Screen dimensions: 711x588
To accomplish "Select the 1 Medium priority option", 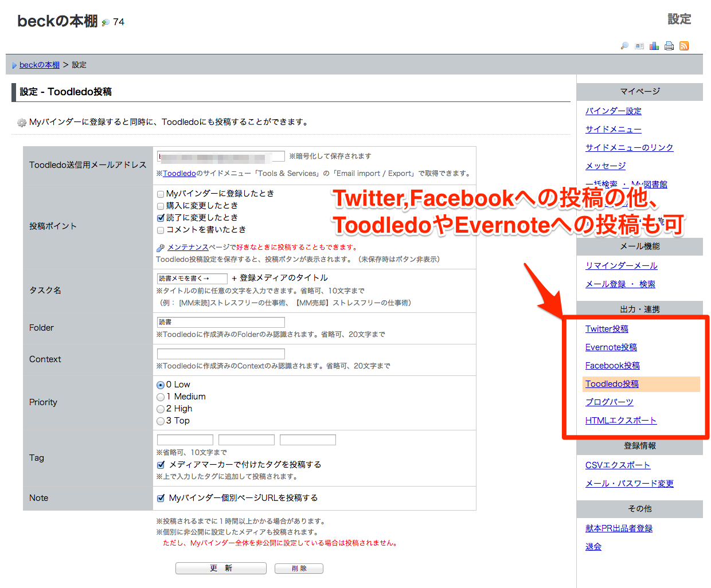I will tap(161, 397).
